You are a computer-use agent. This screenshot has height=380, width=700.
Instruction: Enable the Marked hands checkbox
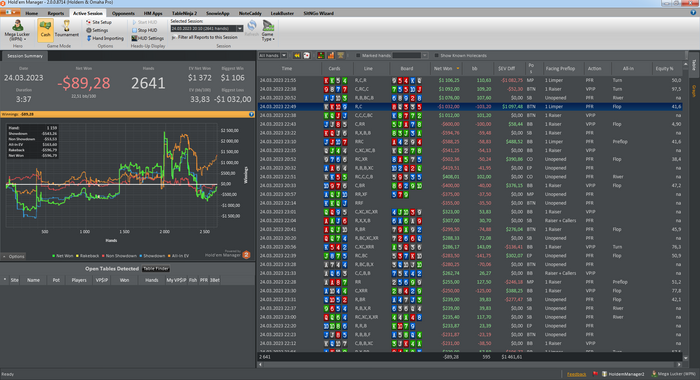(x=358, y=55)
